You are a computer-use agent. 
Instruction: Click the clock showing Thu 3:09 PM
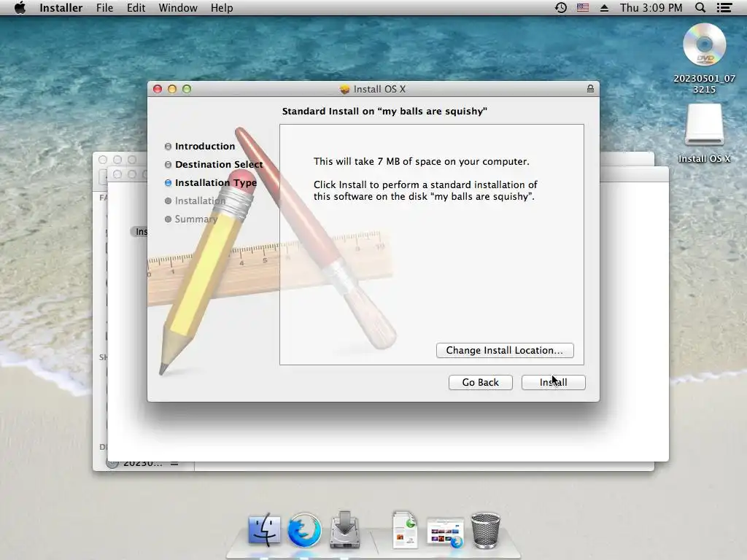(x=651, y=8)
